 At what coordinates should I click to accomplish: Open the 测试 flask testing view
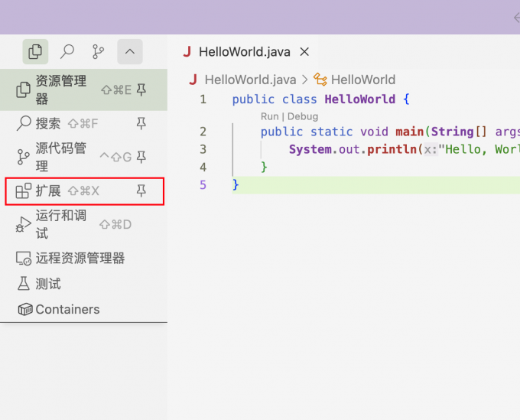coord(48,284)
